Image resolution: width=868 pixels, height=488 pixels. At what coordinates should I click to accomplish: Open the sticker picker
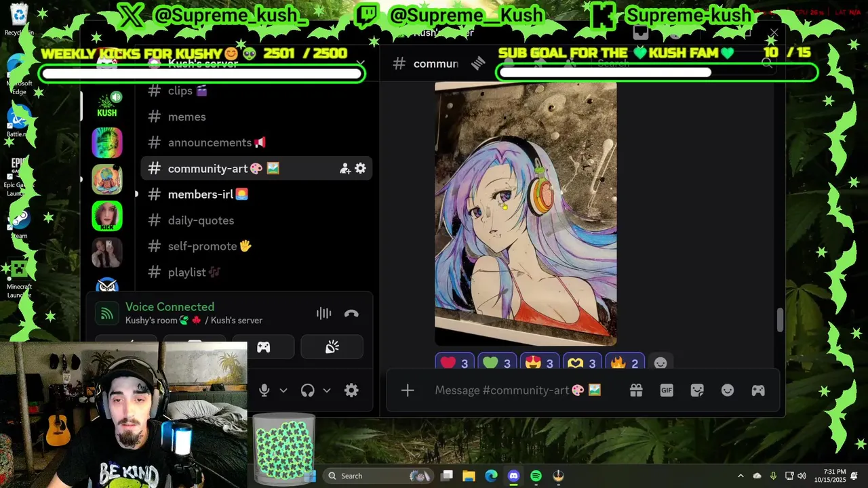pyautogui.click(x=697, y=390)
